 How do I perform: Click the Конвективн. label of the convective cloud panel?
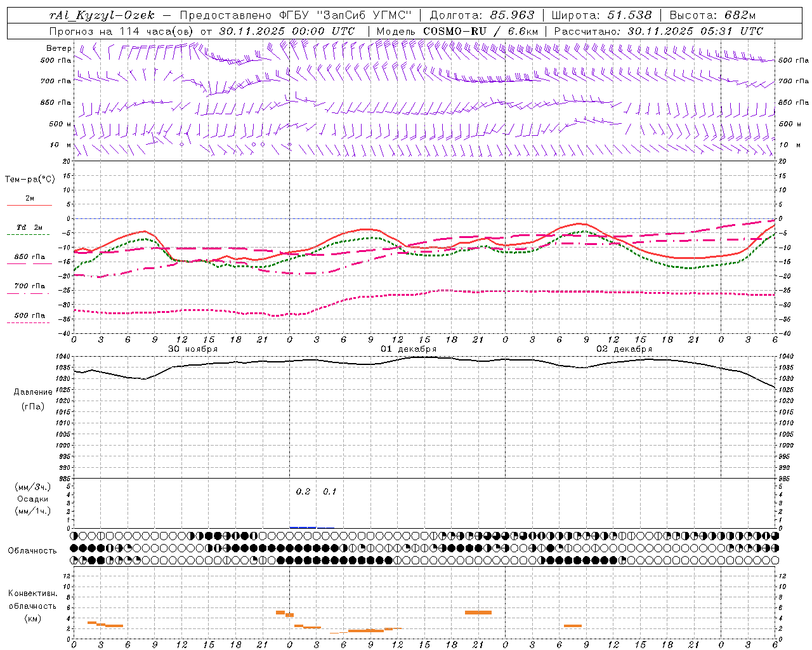tap(32, 594)
